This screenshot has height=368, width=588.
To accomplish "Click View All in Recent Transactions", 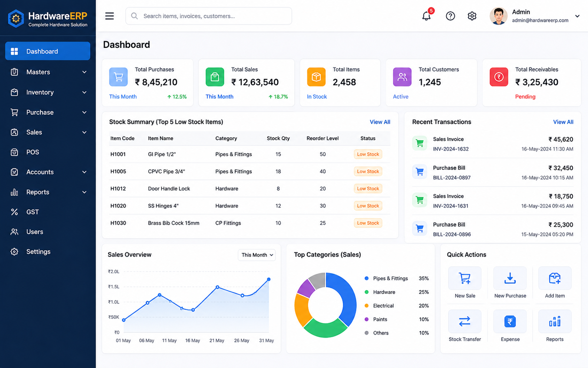I will (563, 122).
